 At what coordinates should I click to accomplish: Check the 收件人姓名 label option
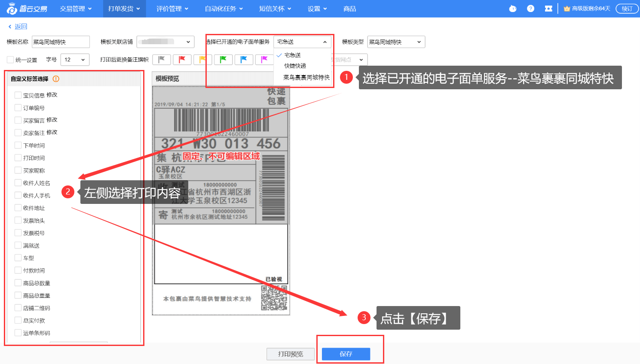18,182
